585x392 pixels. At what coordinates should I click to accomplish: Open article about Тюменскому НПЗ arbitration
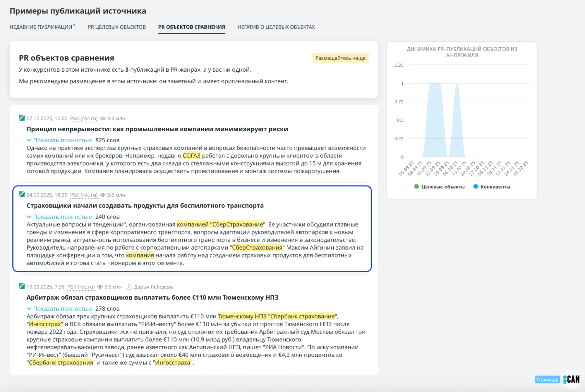click(152, 298)
